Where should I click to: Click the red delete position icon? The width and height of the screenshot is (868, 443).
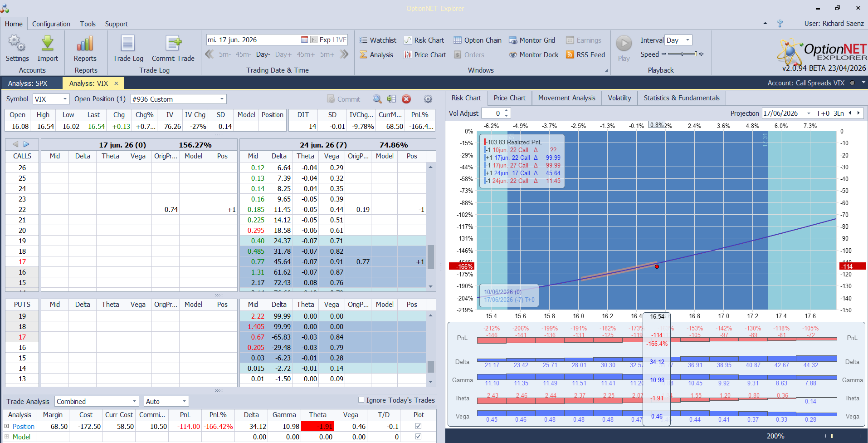(406, 99)
